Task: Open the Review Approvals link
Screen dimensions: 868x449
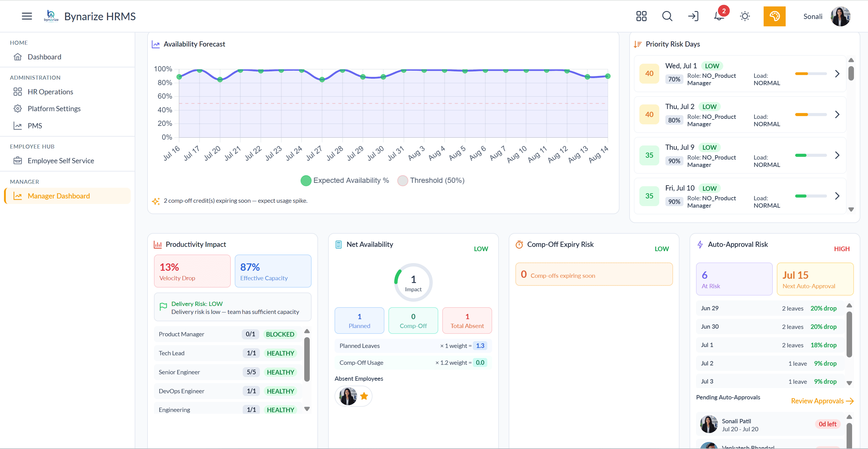Action: 822,401
